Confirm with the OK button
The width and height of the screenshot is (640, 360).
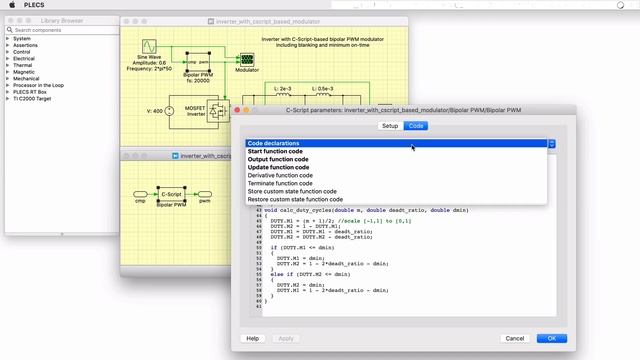[552, 338]
